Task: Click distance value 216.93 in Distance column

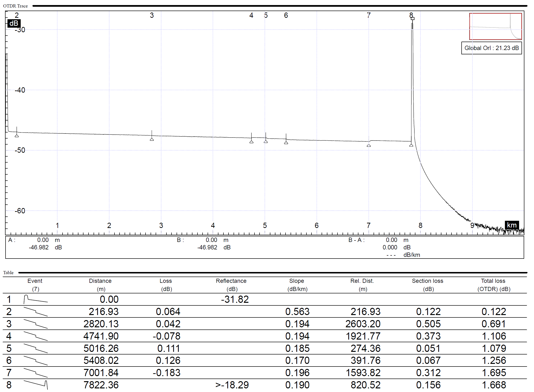Action: click(x=104, y=312)
